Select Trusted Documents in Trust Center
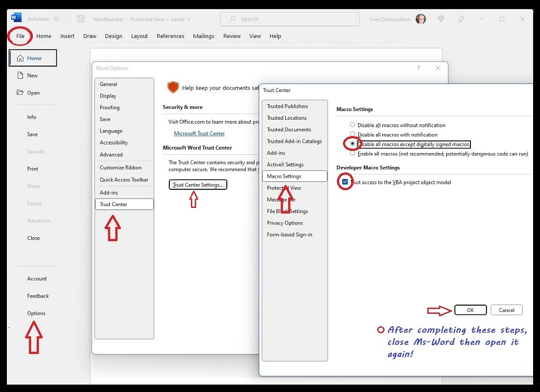The height and width of the screenshot is (392, 540). pyautogui.click(x=295, y=130)
